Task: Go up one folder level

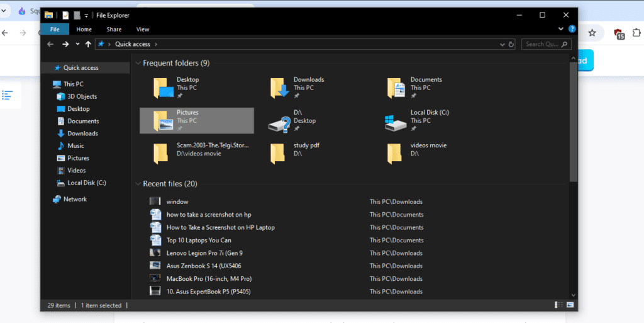Action: [x=87, y=44]
